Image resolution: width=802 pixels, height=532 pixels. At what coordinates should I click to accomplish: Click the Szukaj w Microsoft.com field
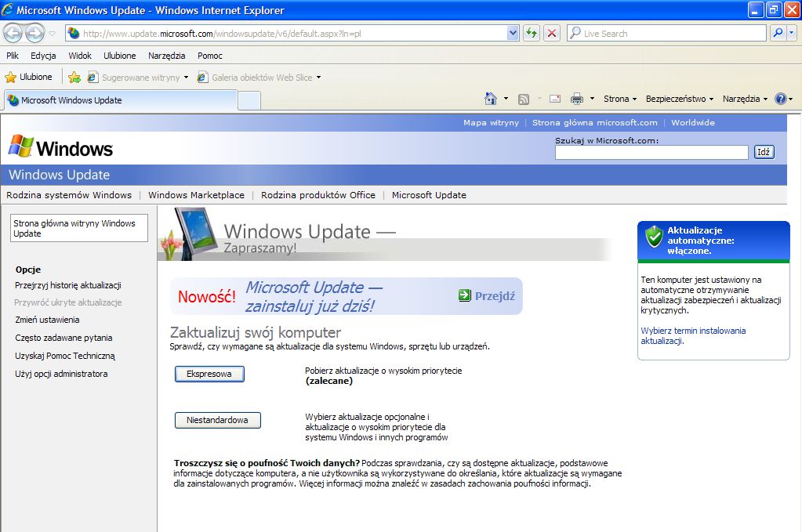click(651, 152)
